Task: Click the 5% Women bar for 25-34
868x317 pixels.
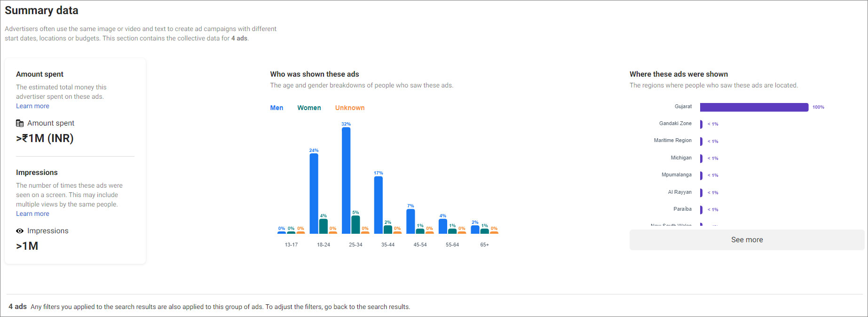Action: 355,224
